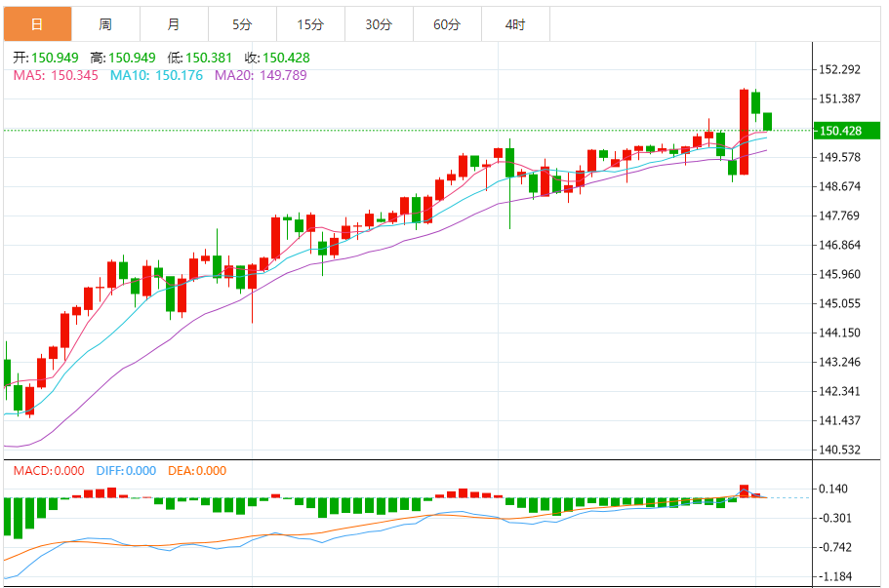889x588 pixels.
Task: Switch to the 4时 four-hour tab
Action: coord(515,24)
